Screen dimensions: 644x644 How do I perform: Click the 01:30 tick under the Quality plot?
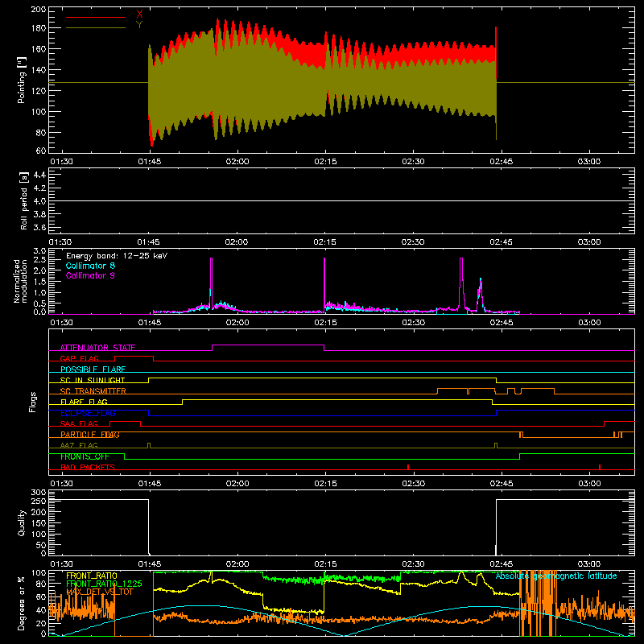(62, 564)
